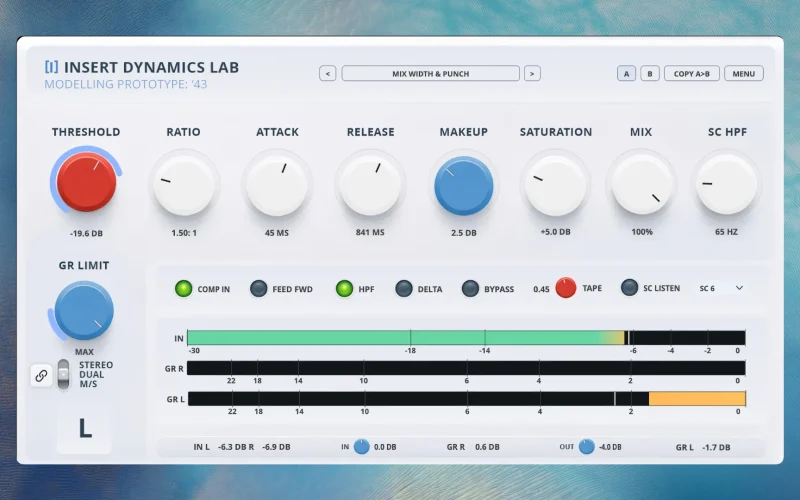Click the blue Makeup knob

[464, 186]
